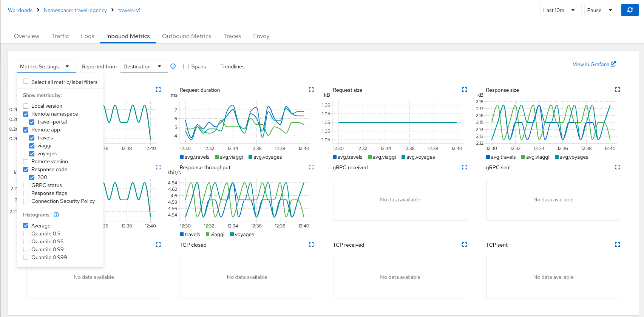Expand the TCP closed chart
The height and width of the screenshot is (317, 644).
click(x=311, y=244)
